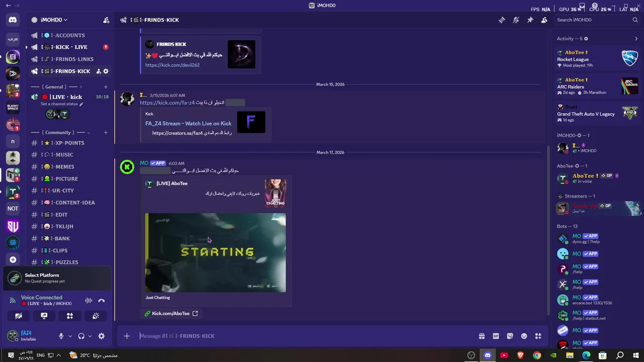Open the 1-ACCOUNTS channel
This screenshot has height=362, width=644.
click(x=70, y=35)
